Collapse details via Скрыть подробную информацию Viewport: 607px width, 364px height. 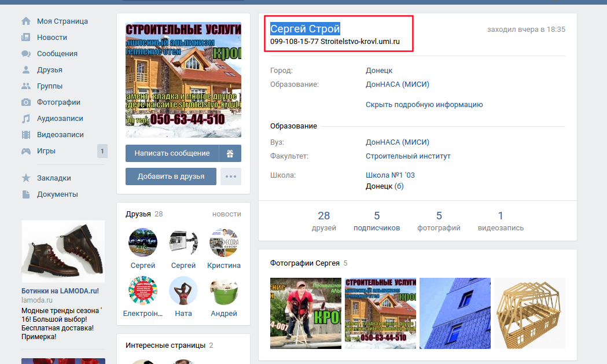coord(424,105)
